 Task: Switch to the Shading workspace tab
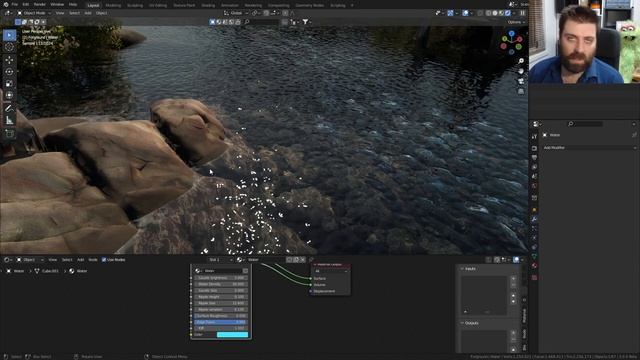208,5
